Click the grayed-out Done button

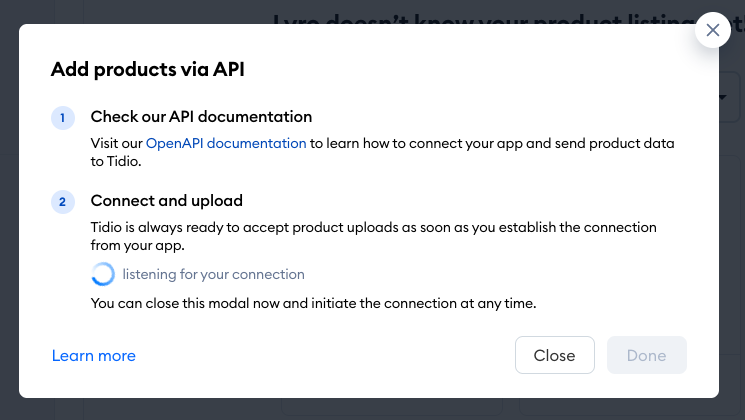[647, 355]
